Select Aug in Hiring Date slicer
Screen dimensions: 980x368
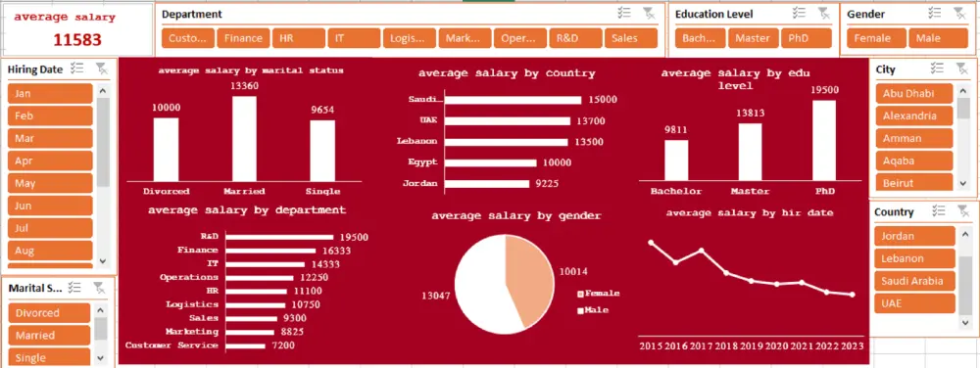click(x=50, y=251)
